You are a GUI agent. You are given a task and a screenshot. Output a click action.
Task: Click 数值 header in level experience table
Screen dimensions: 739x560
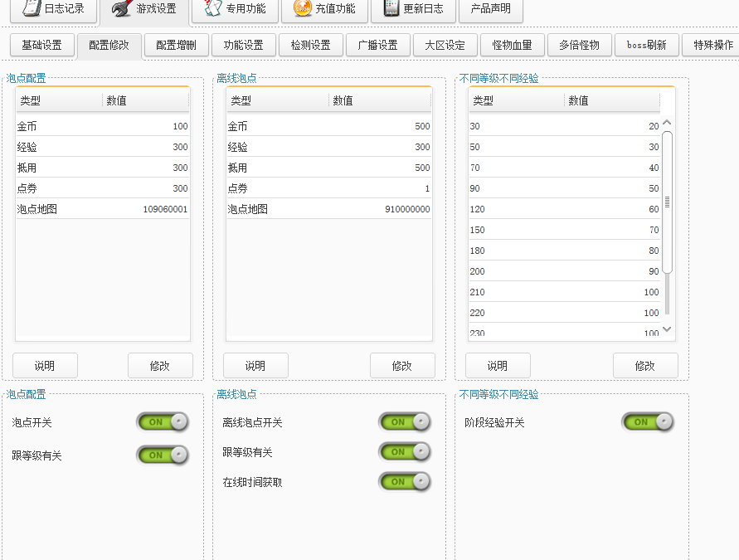click(x=612, y=100)
